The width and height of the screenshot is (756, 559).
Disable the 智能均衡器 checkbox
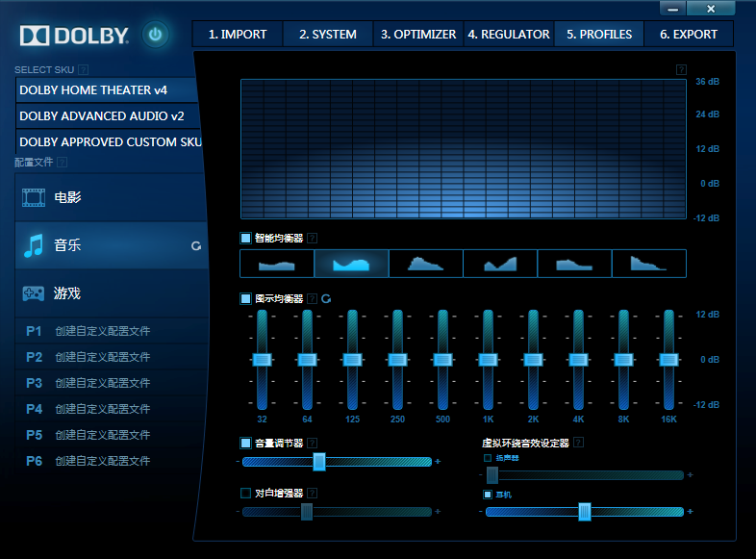(246, 238)
